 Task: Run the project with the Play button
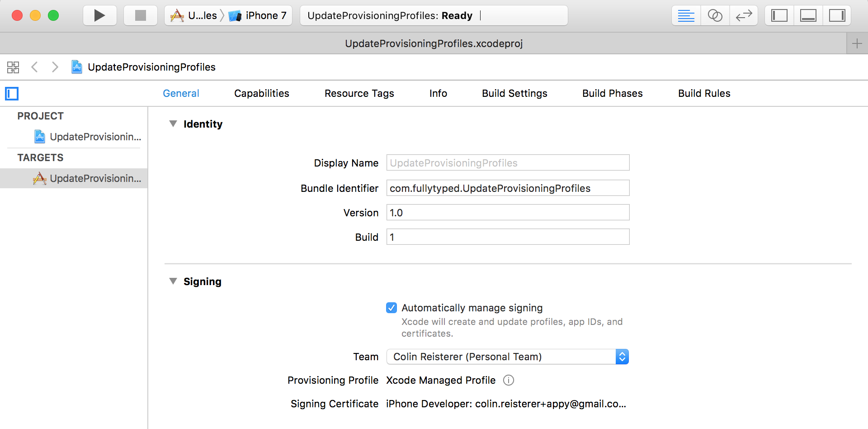pyautogui.click(x=100, y=15)
